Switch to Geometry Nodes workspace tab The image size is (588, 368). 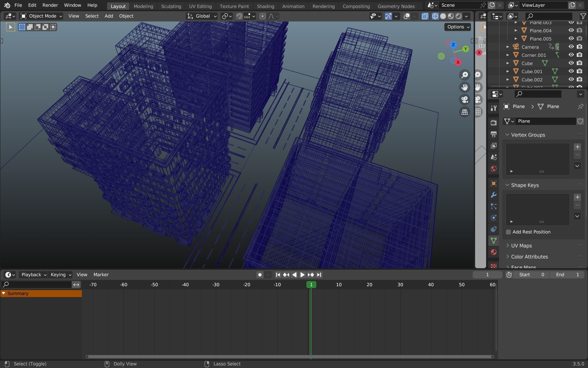coord(396,6)
